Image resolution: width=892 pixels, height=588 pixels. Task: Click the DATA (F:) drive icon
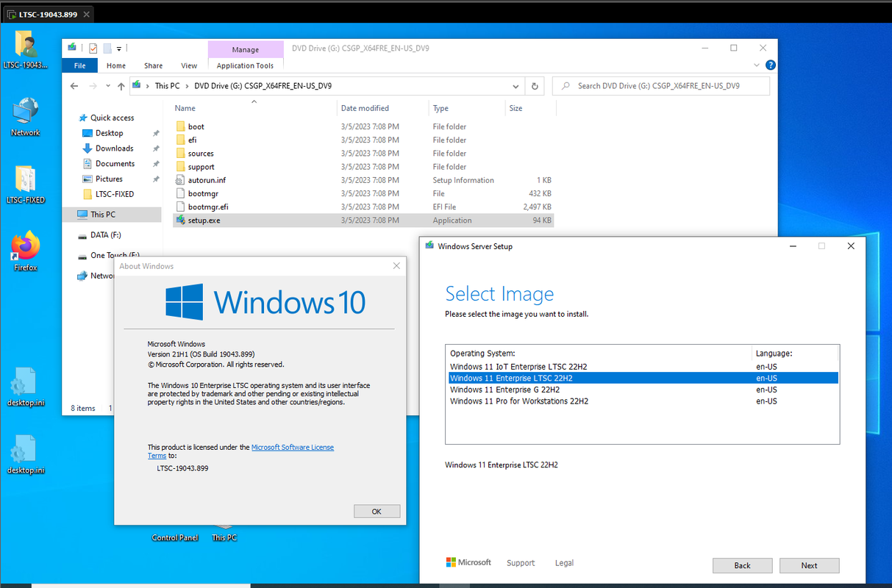[82, 235]
